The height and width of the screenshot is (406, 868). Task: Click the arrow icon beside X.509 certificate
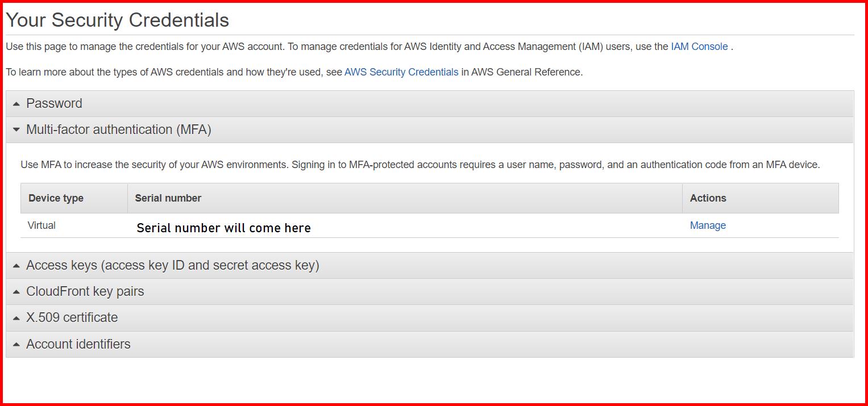(x=15, y=317)
